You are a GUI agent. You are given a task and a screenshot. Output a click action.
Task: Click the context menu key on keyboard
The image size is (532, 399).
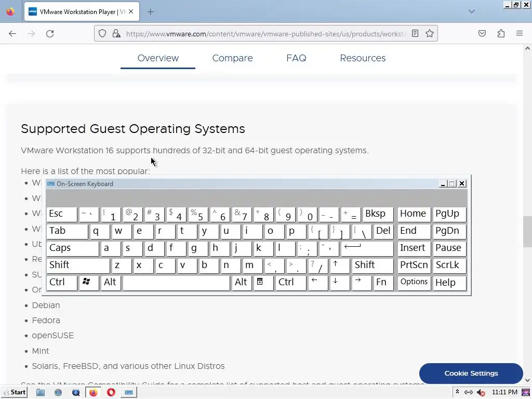click(263, 283)
